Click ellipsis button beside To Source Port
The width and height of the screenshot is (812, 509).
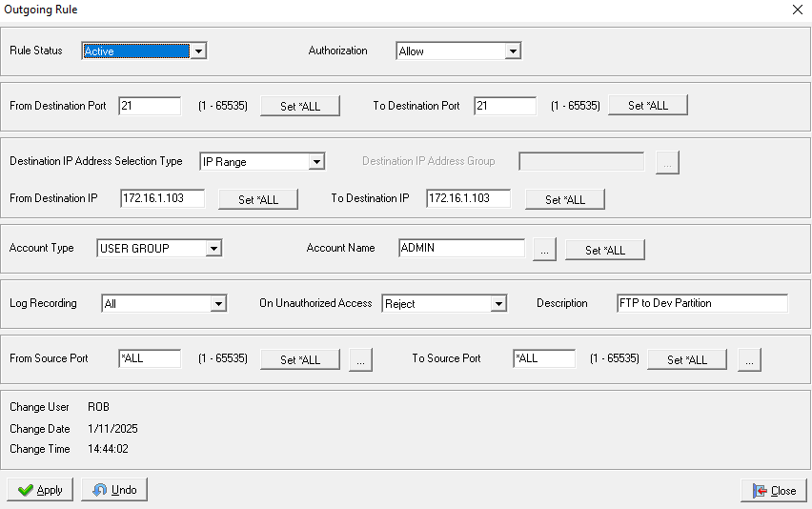point(749,359)
